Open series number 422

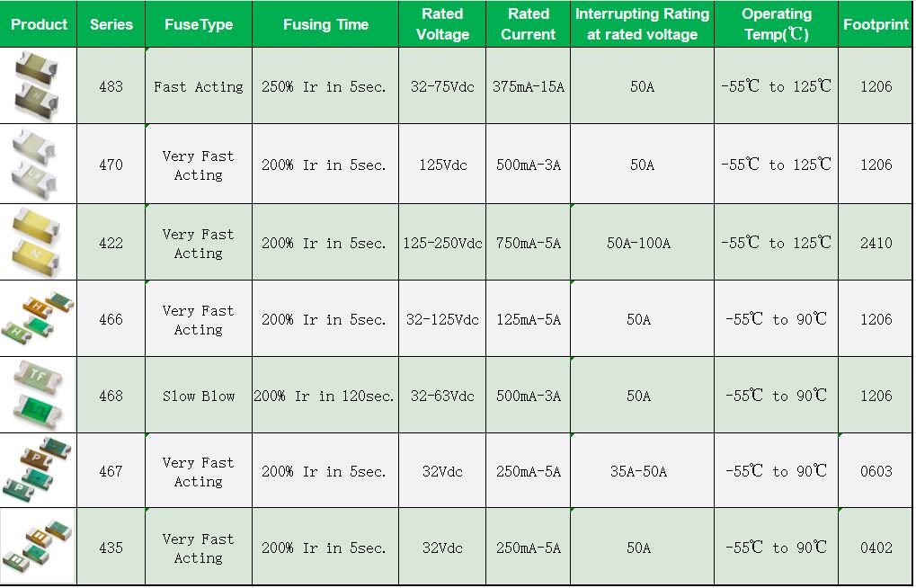[x=111, y=243]
